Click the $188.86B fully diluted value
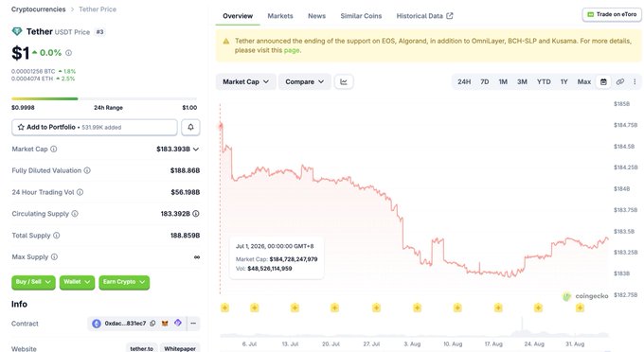Screen dimensions: 644x352 tap(185, 170)
